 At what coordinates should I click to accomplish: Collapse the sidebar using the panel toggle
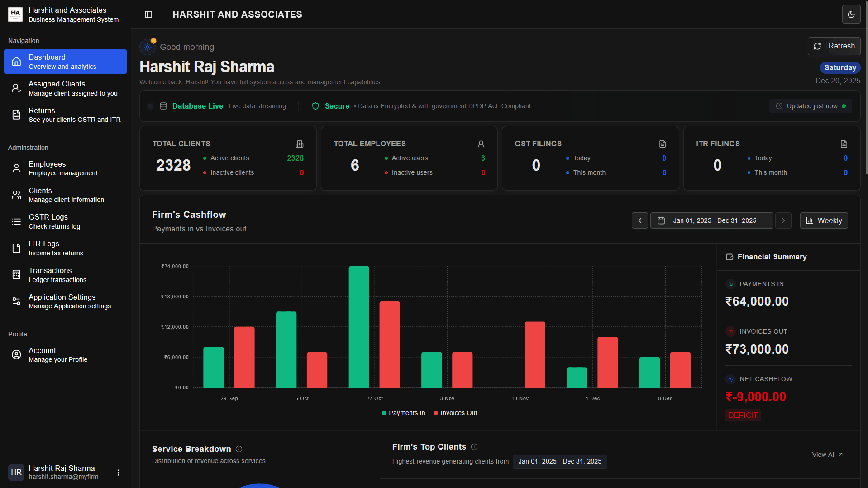148,14
